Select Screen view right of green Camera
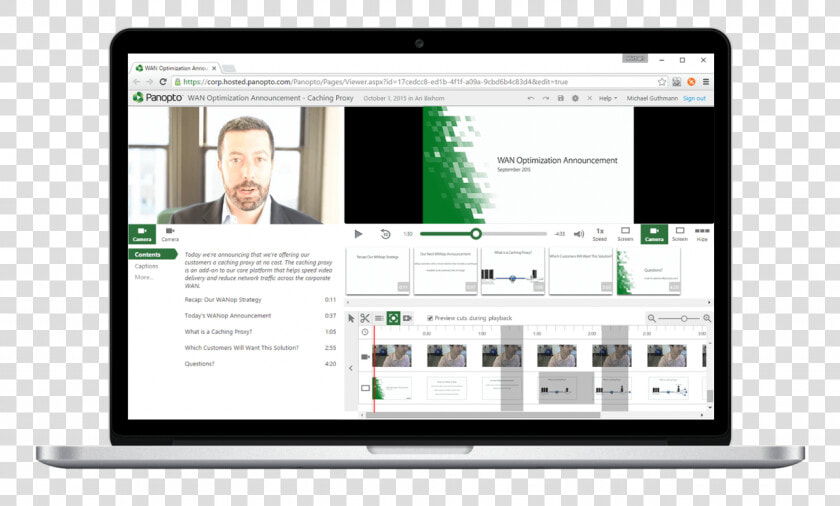 pos(680,234)
